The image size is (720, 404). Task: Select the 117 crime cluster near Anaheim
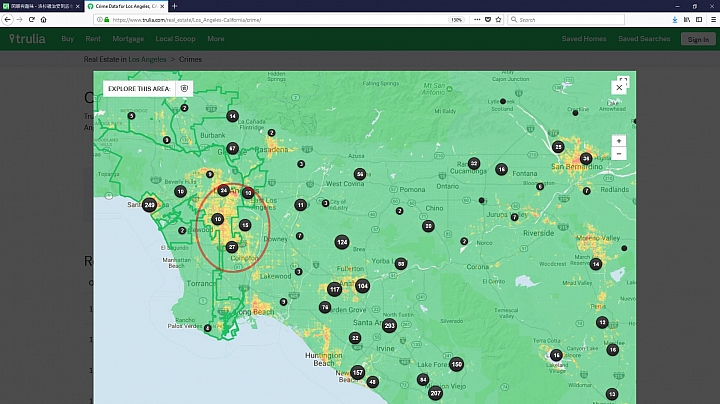coord(334,289)
